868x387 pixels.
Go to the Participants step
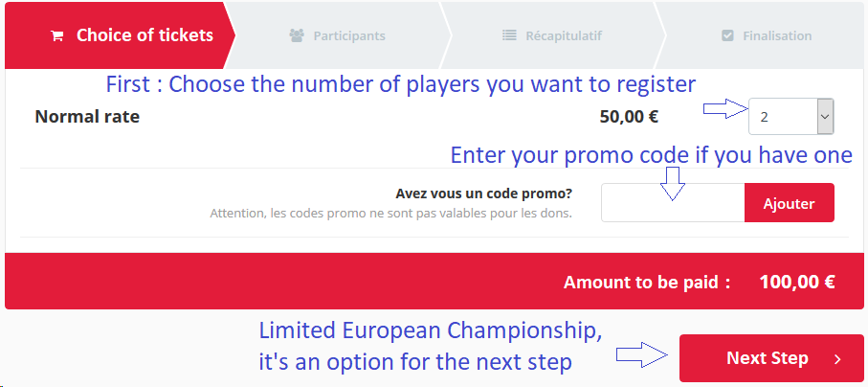(x=337, y=35)
